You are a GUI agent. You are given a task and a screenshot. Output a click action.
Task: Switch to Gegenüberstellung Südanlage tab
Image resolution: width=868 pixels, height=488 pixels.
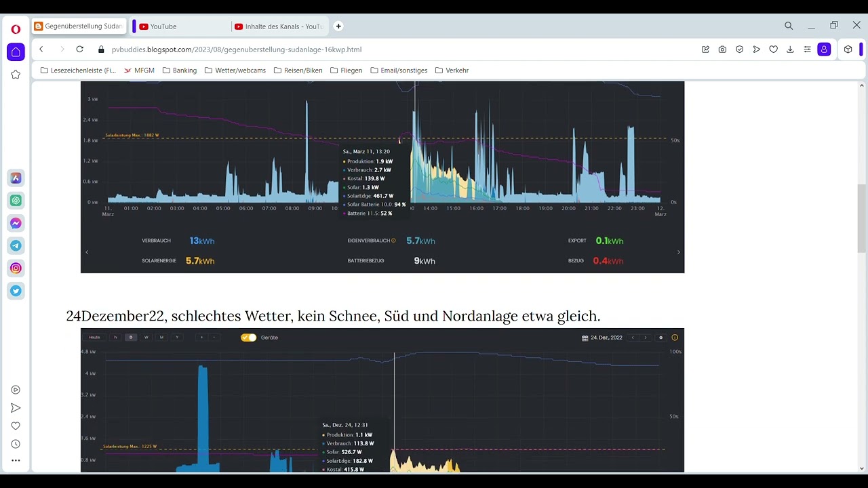coord(79,26)
